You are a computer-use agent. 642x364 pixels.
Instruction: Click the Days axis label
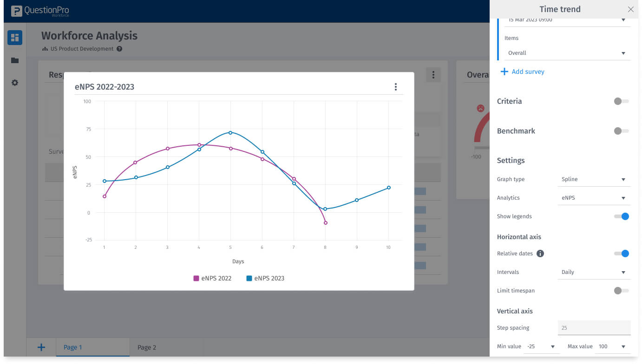(238, 261)
